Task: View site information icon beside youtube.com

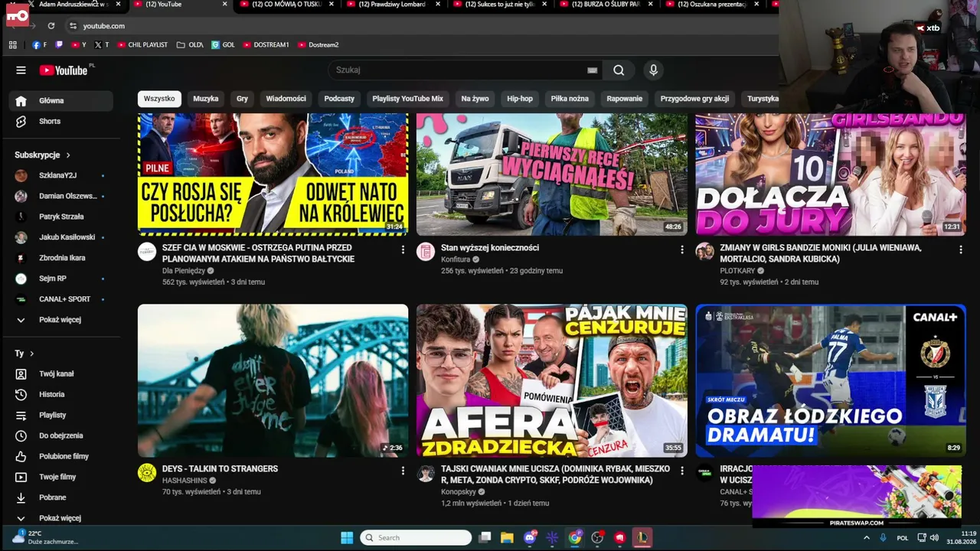Action: [73, 26]
